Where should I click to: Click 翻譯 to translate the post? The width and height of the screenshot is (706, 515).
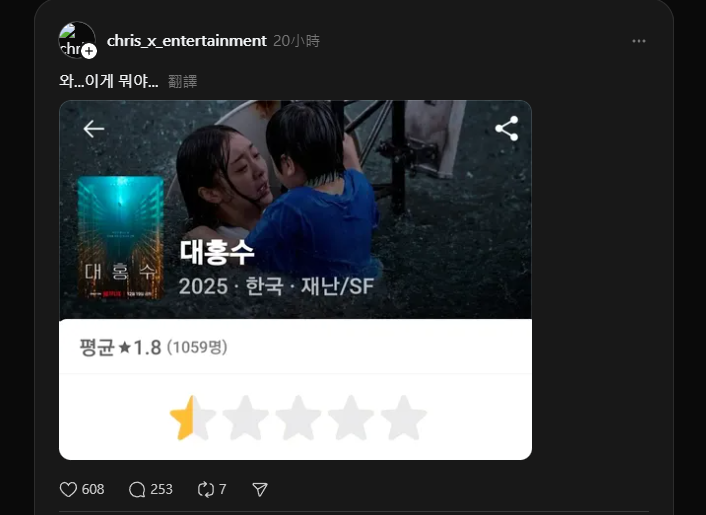(x=182, y=81)
